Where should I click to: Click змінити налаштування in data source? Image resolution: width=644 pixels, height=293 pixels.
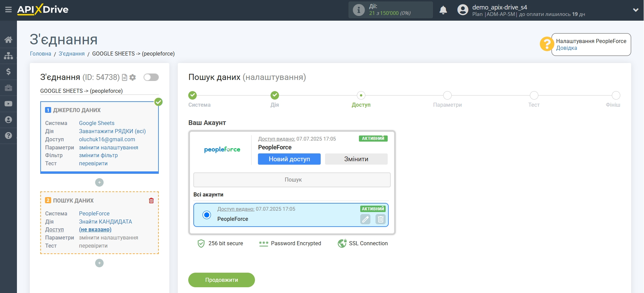tap(108, 147)
